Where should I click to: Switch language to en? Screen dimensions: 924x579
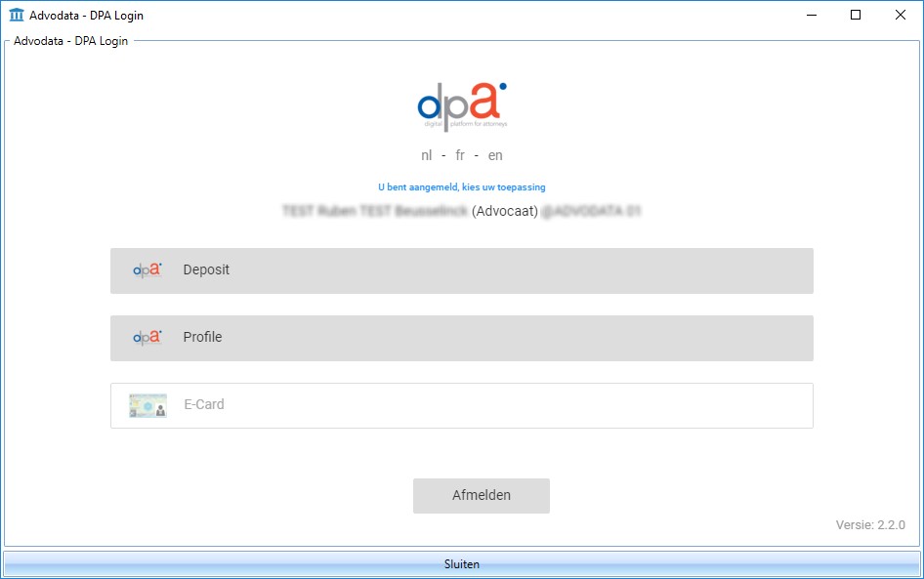(495, 155)
